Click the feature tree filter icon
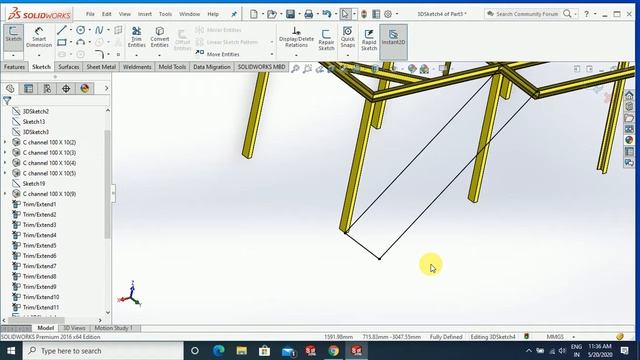Viewport: 640px width, 360px height. [x=7, y=100]
